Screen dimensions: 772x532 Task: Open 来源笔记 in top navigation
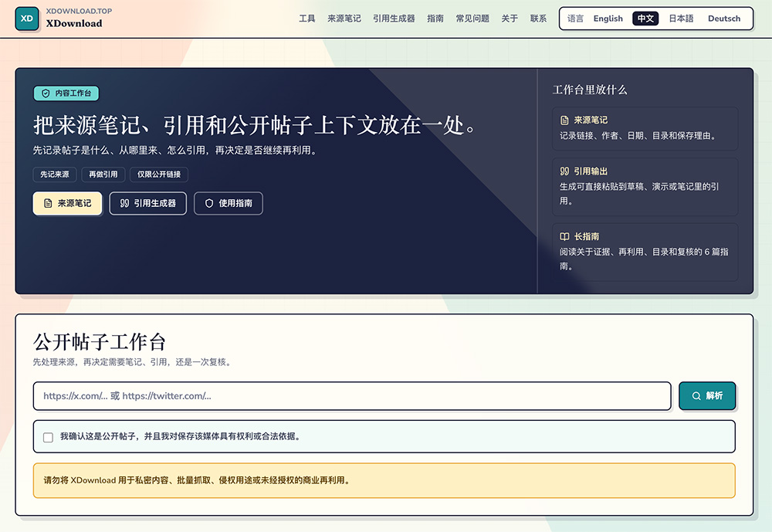pos(344,19)
